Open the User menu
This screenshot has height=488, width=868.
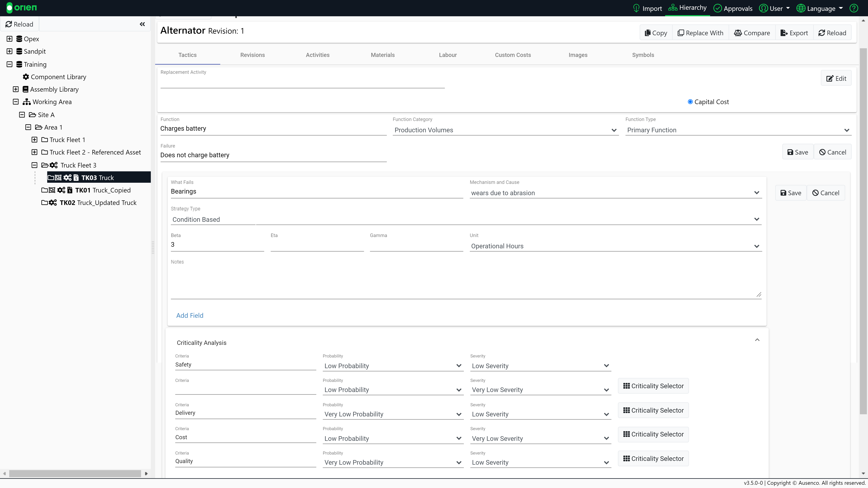tap(774, 8)
